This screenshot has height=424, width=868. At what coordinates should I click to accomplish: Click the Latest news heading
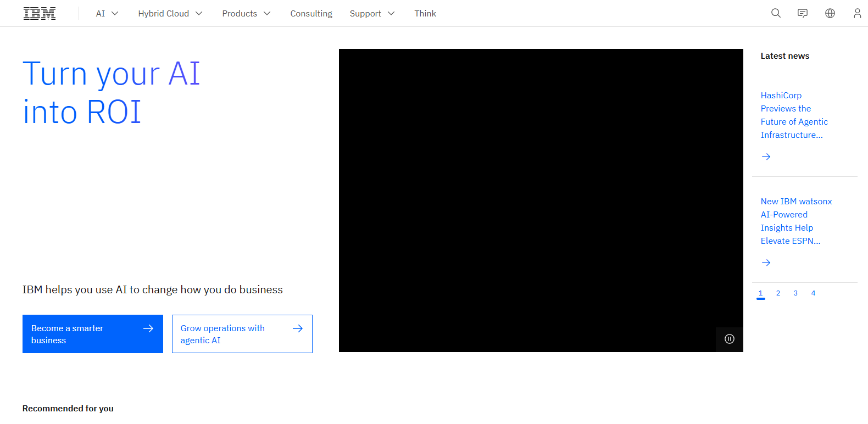pos(784,56)
